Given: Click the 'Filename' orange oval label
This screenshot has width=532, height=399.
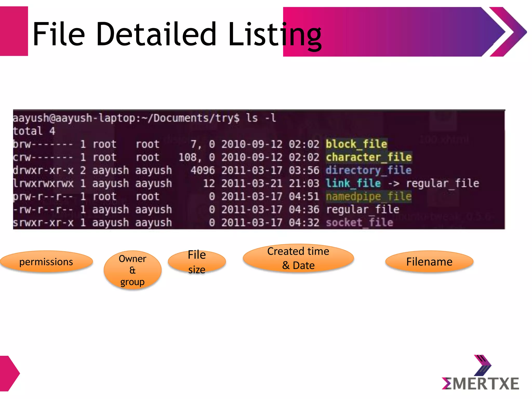Looking at the screenshot, I should coord(429,262).
